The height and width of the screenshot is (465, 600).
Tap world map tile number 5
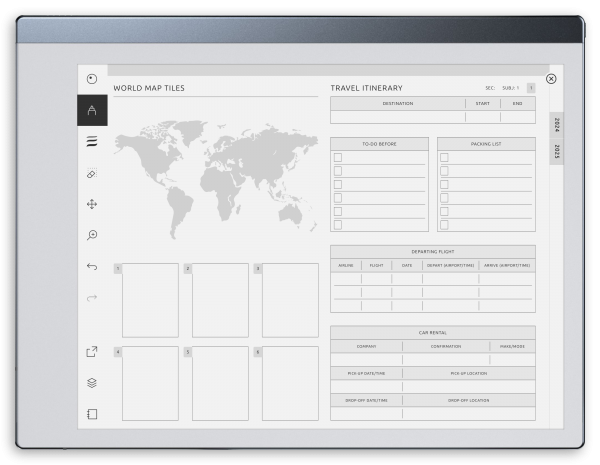tap(220, 383)
